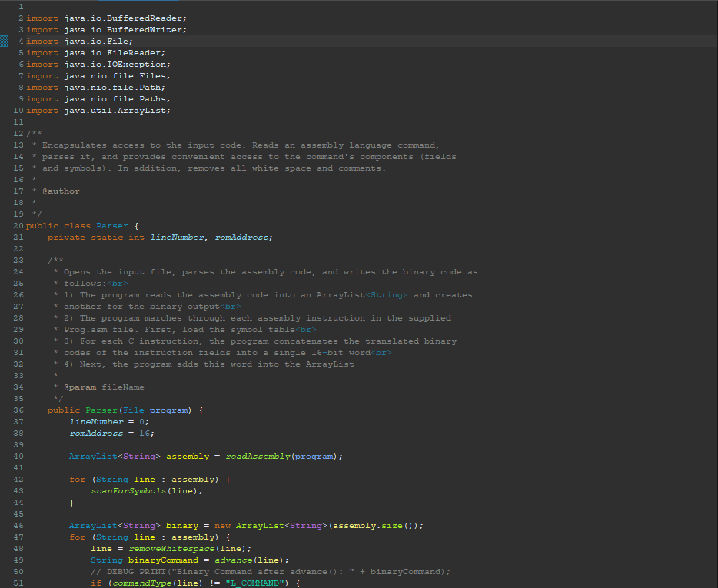Click the 'romAddress = 16' assignment
This screenshot has width=718, height=588.
(111, 434)
